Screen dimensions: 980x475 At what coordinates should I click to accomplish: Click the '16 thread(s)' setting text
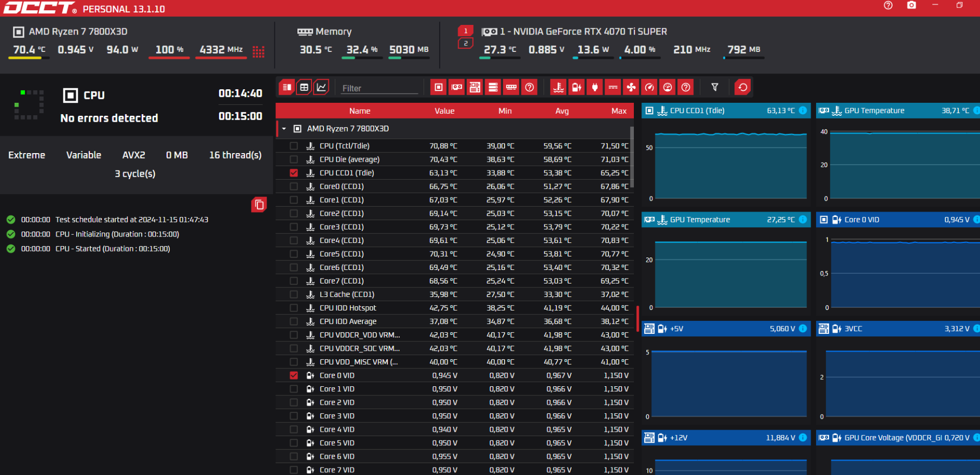[x=235, y=155]
